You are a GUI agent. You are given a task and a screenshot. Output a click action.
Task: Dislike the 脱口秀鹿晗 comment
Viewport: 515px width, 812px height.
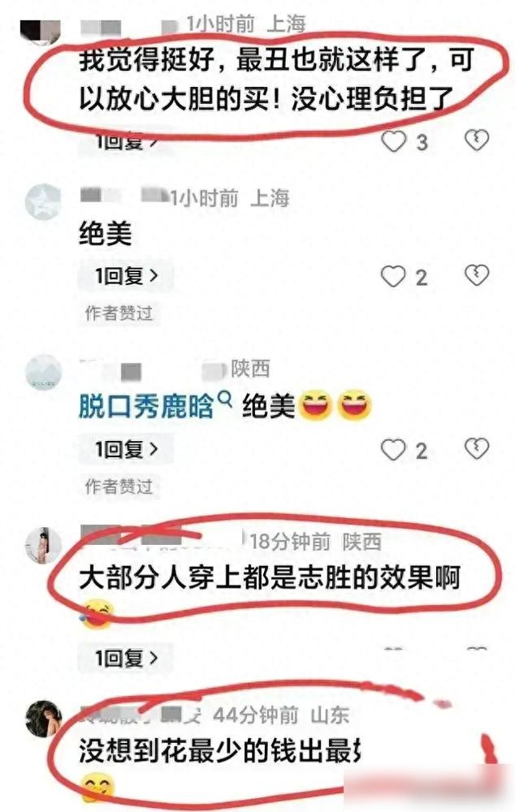476,448
